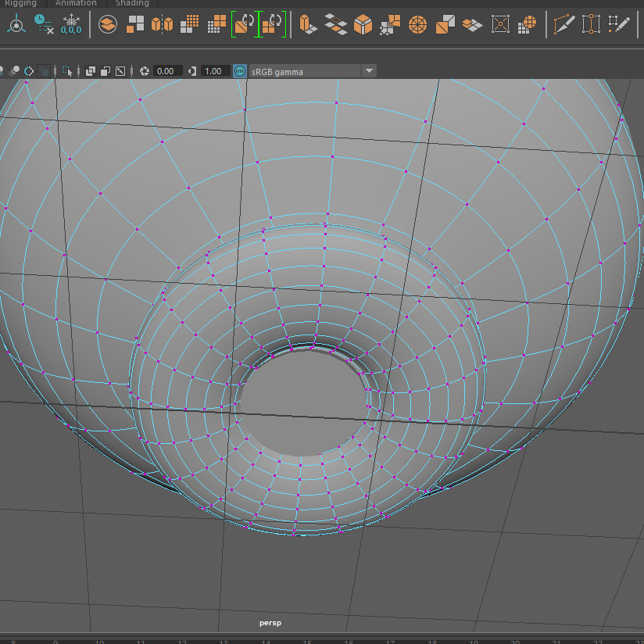Image resolution: width=644 pixels, height=644 pixels.
Task: Switch to the Animation shelf tab
Action: pos(76,3)
